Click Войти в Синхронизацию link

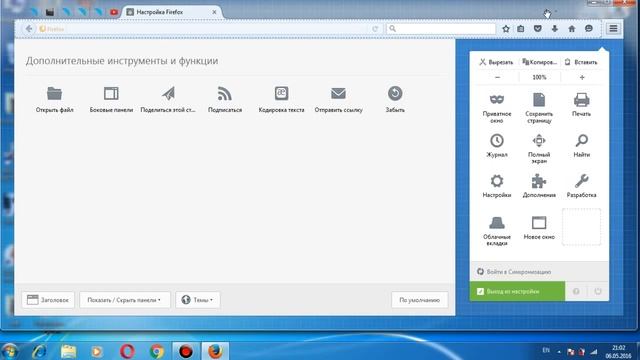(x=514, y=271)
